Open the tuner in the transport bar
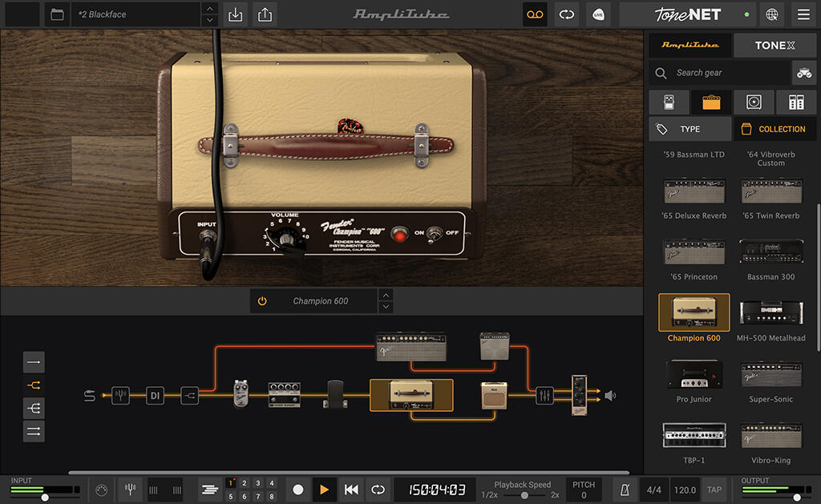The width and height of the screenshot is (821, 504). click(130, 489)
